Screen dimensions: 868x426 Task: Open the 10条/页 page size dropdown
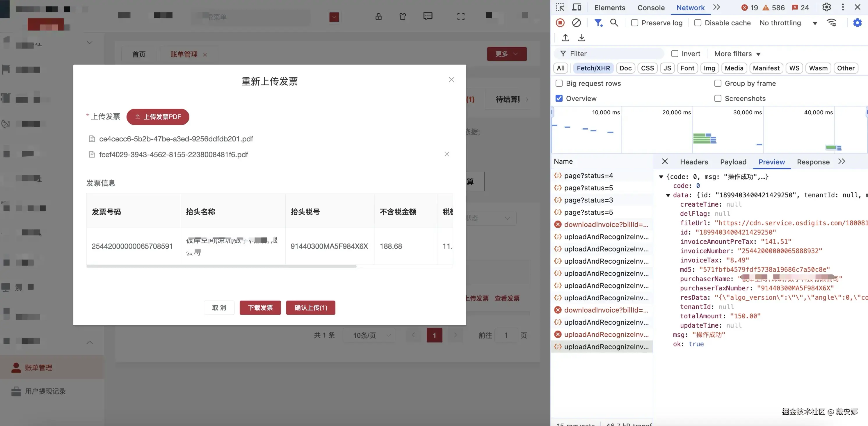click(369, 335)
